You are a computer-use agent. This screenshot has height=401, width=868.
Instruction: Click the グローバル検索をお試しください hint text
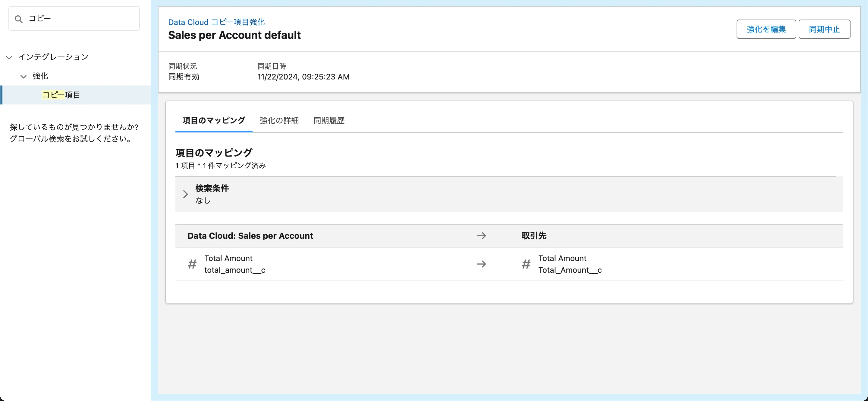click(x=71, y=139)
